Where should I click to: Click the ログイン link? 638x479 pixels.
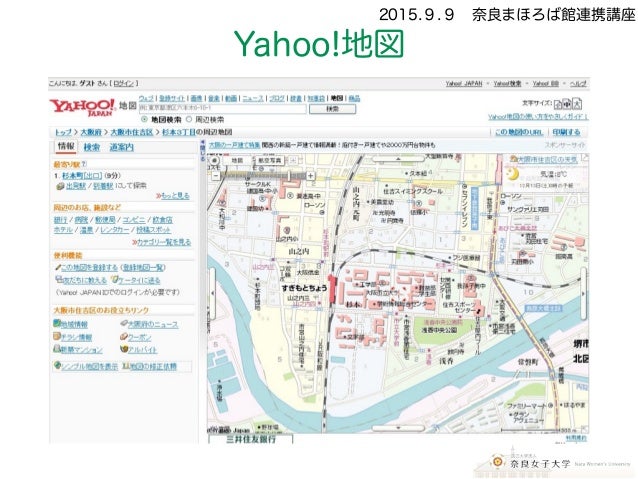tap(123, 83)
